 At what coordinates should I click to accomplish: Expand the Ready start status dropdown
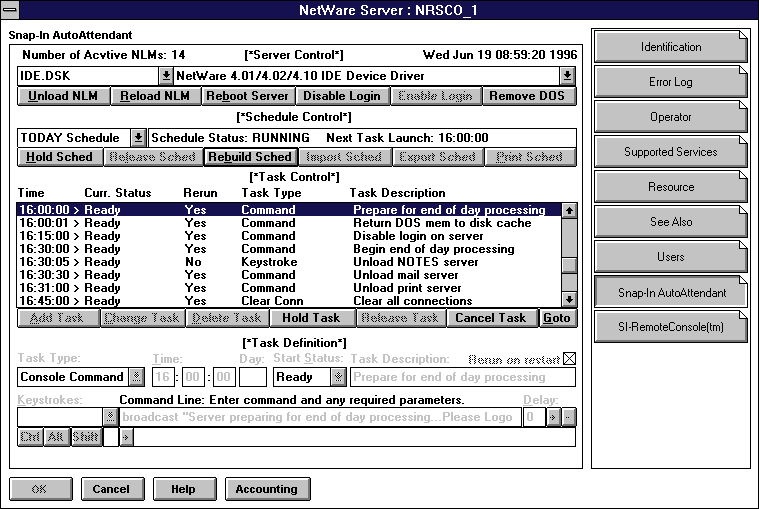(x=338, y=376)
